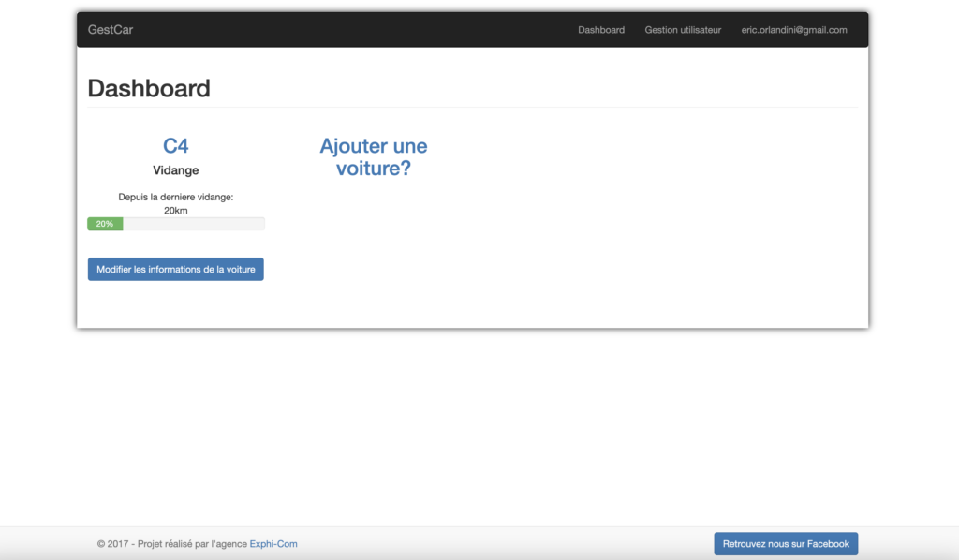Select the Vidange label under C4

[175, 169]
